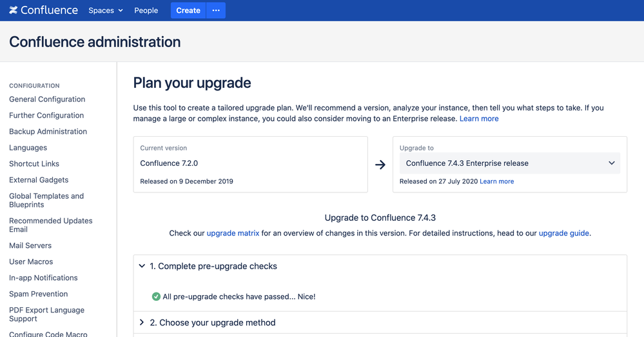The image size is (644, 337).
Task: Open the Upgrade to version dropdown
Action: click(510, 163)
